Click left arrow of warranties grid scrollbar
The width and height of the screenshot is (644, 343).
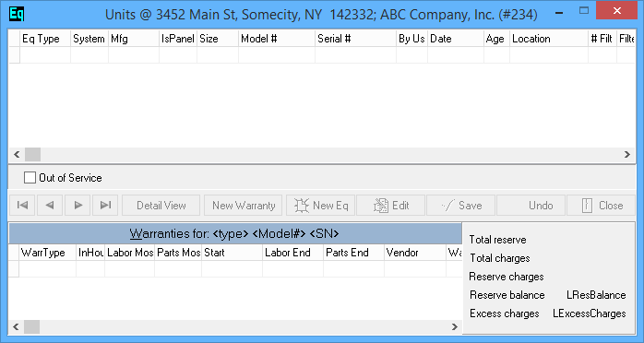[x=16, y=327]
